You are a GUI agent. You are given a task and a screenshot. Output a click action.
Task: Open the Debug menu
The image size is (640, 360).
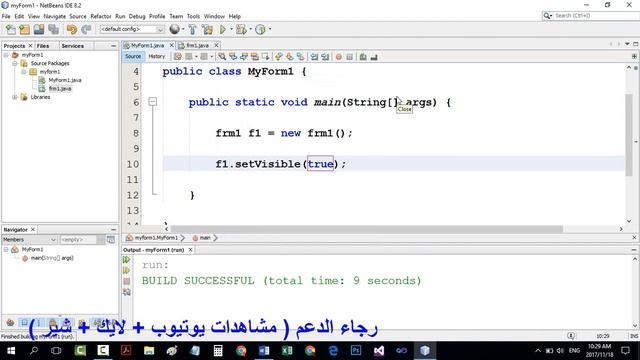pos(137,16)
